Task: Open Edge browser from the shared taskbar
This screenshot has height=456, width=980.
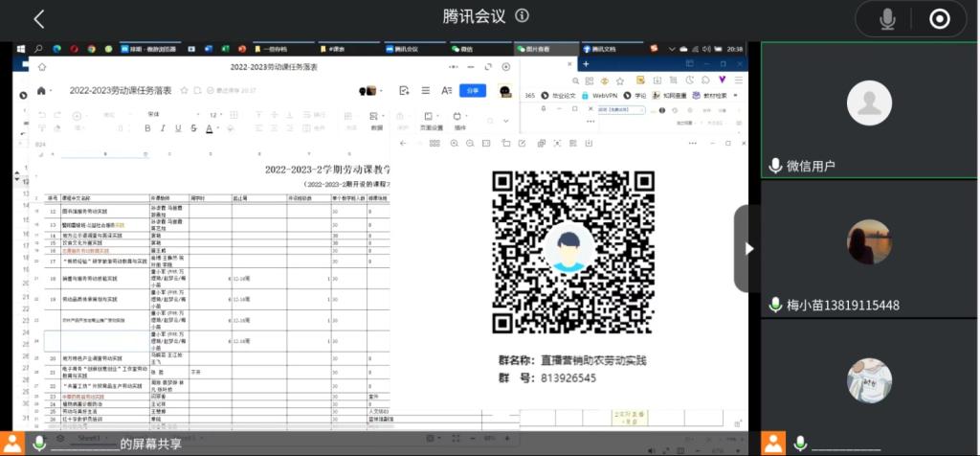Action: pos(56,49)
